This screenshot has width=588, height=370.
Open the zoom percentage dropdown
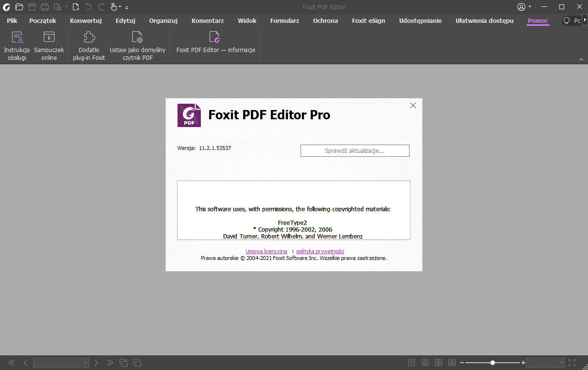[562, 363]
